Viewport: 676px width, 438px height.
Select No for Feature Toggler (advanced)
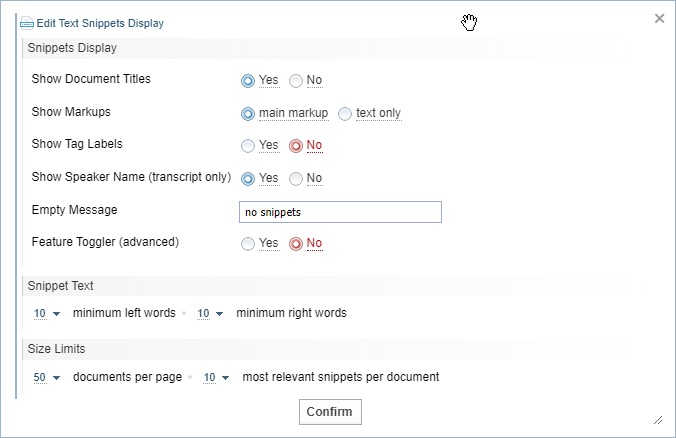(296, 243)
